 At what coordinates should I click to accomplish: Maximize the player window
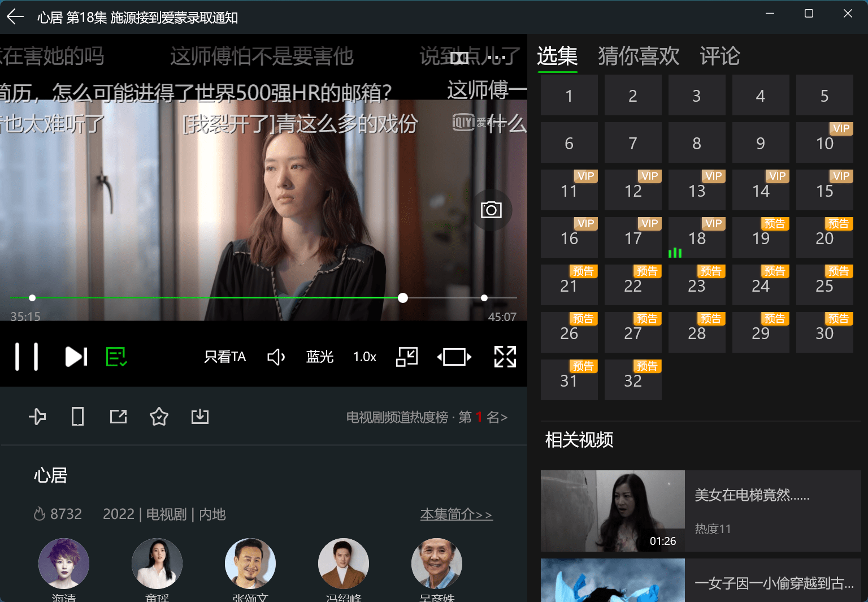click(809, 14)
